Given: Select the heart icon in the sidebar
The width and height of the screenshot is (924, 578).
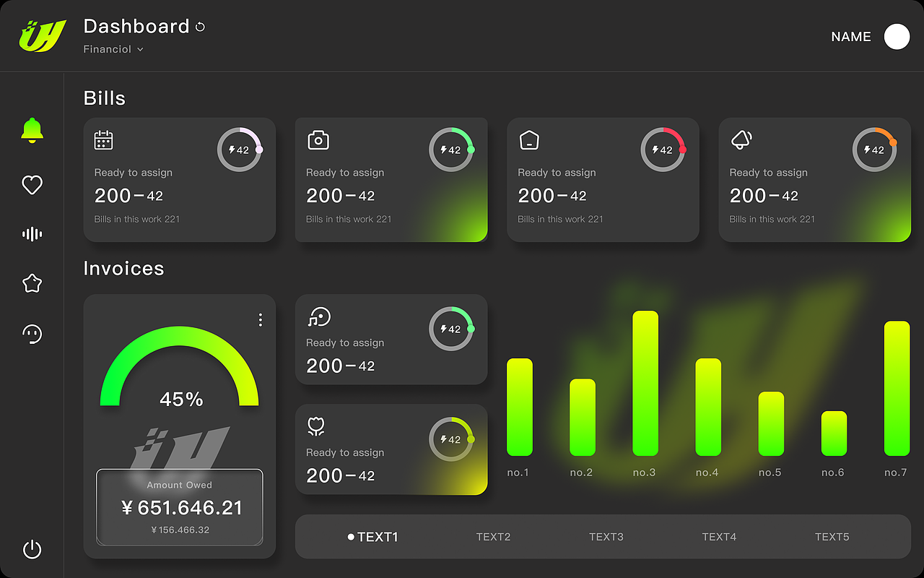Looking at the screenshot, I should (x=32, y=185).
